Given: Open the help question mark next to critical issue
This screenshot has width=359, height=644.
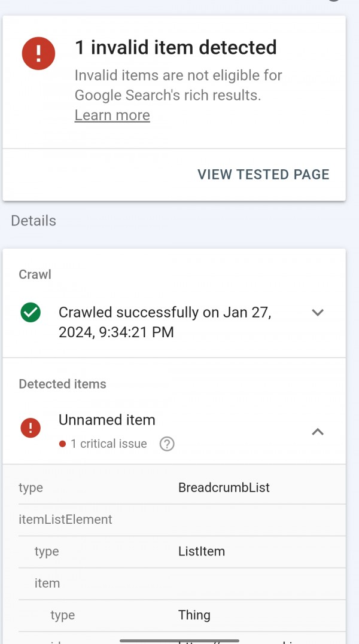Looking at the screenshot, I should [167, 444].
